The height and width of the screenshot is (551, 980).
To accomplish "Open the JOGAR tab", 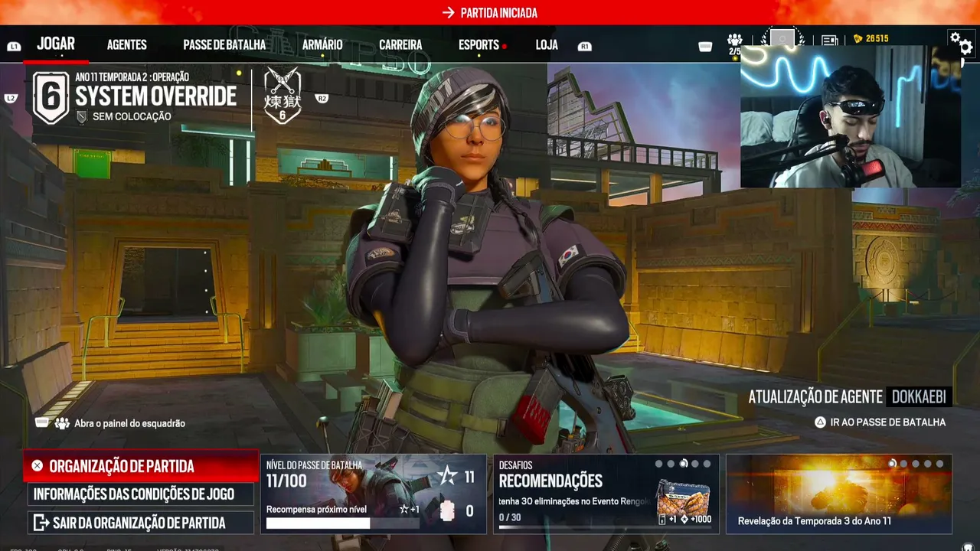I will click(x=56, y=44).
